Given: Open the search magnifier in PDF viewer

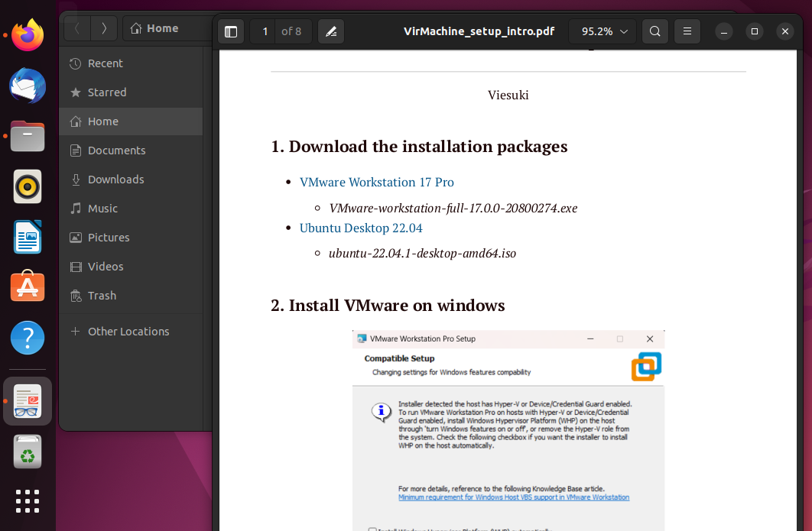Looking at the screenshot, I should tap(655, 31).
